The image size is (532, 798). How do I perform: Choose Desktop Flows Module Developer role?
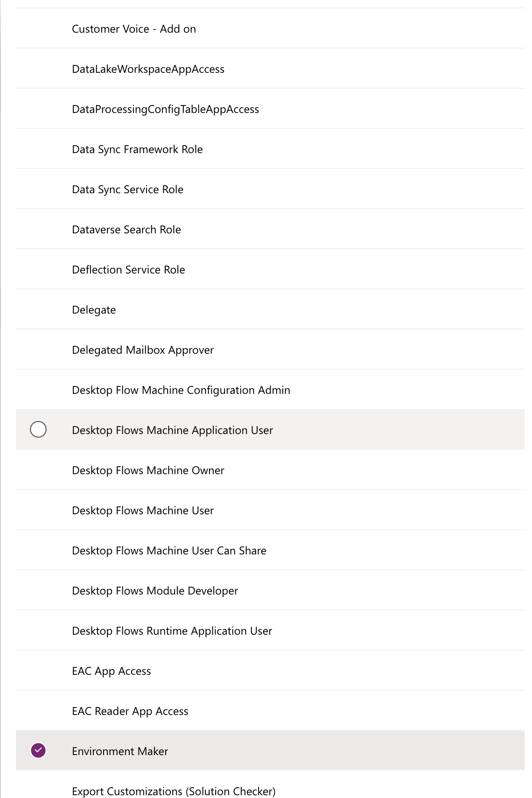155,591
